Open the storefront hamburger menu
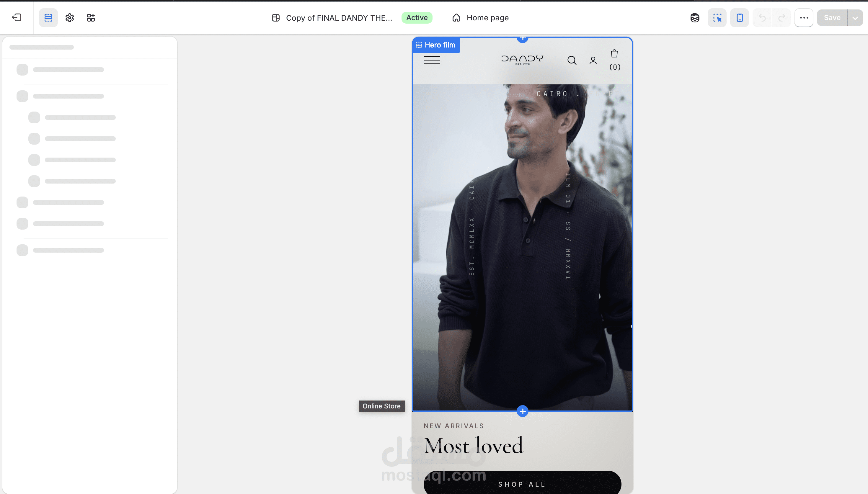The height and width of the screenshot is (494, 868). tap(432, 60)
